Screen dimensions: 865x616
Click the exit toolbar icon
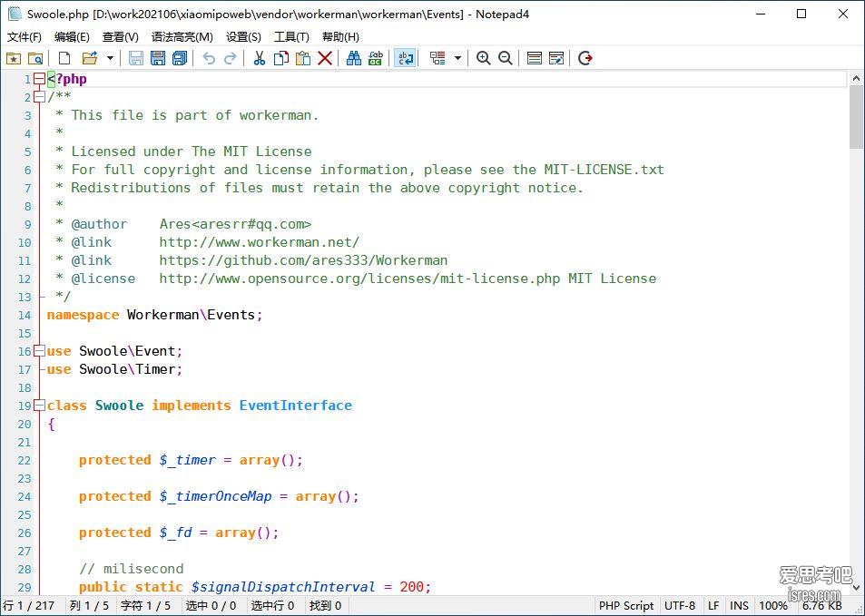(x=585, y=58)
